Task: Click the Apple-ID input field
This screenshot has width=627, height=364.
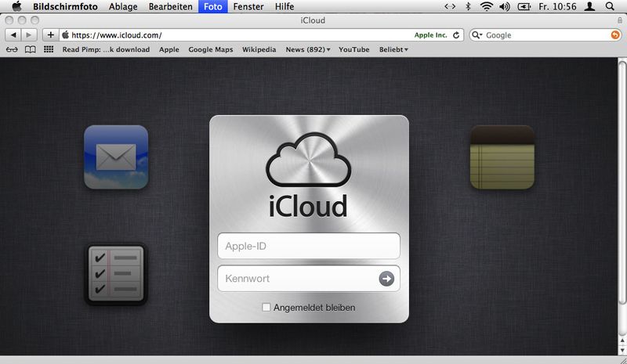Action: click(x=309, y=246)
